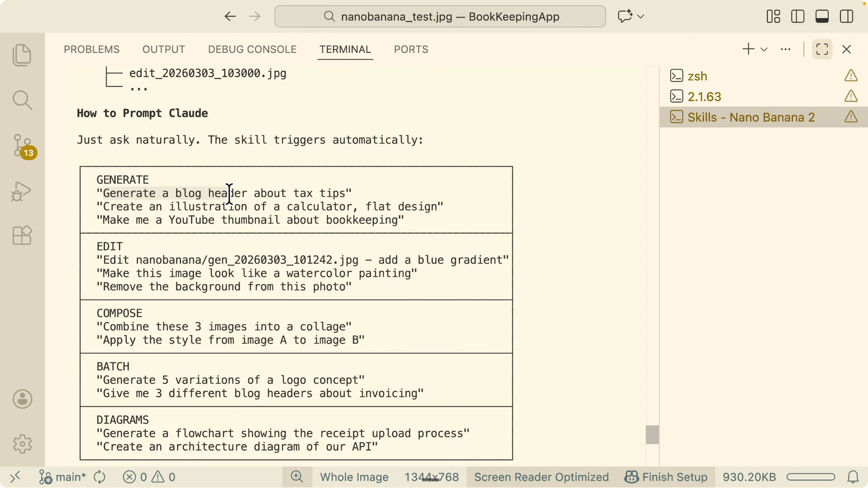Click the Copilot chat icon in title bar
868x488 pixels.
(x=625, y=17)
